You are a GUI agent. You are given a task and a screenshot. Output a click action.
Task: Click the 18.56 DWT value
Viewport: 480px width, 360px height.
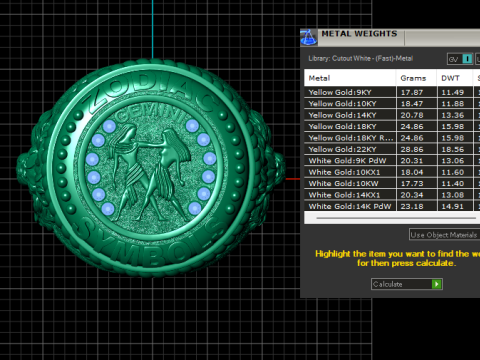pyautogui.click(x=453, y=149)
